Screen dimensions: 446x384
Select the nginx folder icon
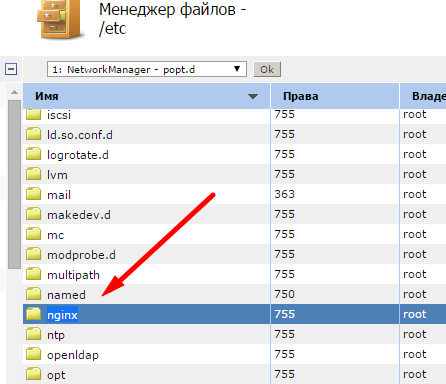[x=33, y=314]
